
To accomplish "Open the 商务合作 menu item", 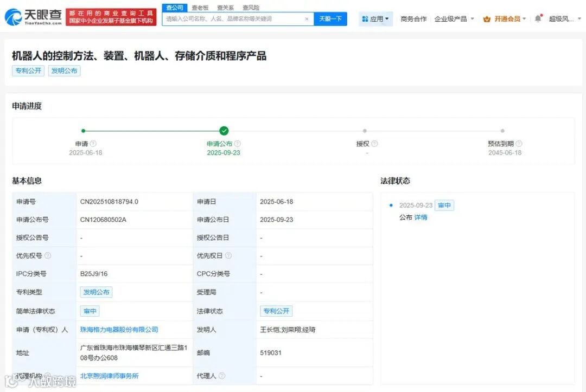I will 413,19.
